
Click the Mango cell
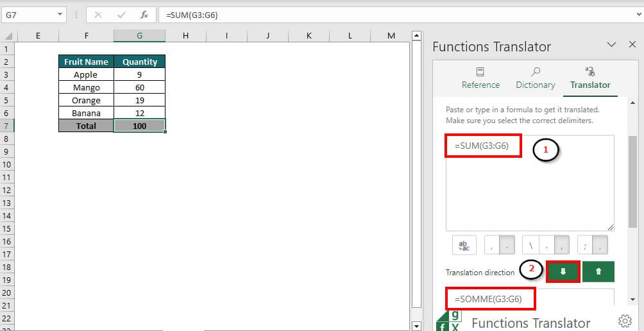pos(86,87)
